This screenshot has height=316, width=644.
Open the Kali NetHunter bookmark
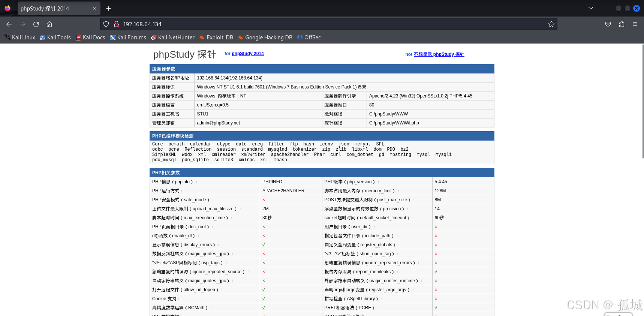tap(172, 37)
